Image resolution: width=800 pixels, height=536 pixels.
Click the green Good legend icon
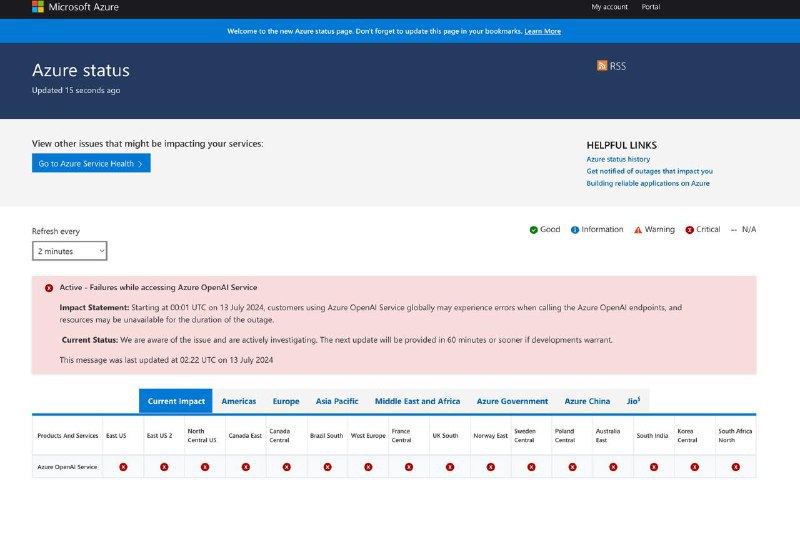point(534,230)
